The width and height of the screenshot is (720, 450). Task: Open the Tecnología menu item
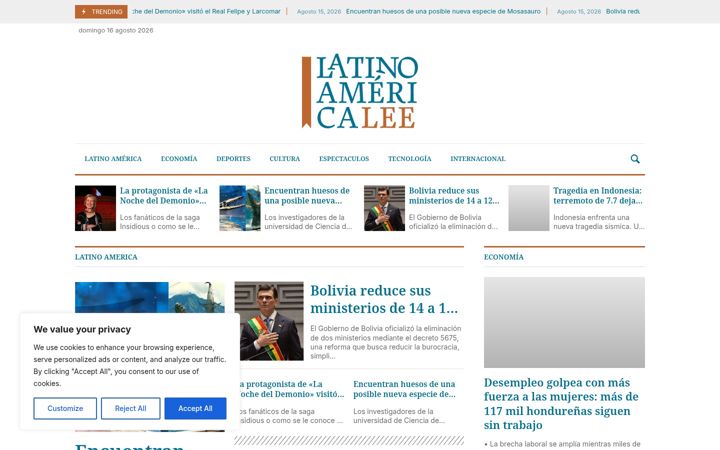pyautogui.click(x=410, y=159)
